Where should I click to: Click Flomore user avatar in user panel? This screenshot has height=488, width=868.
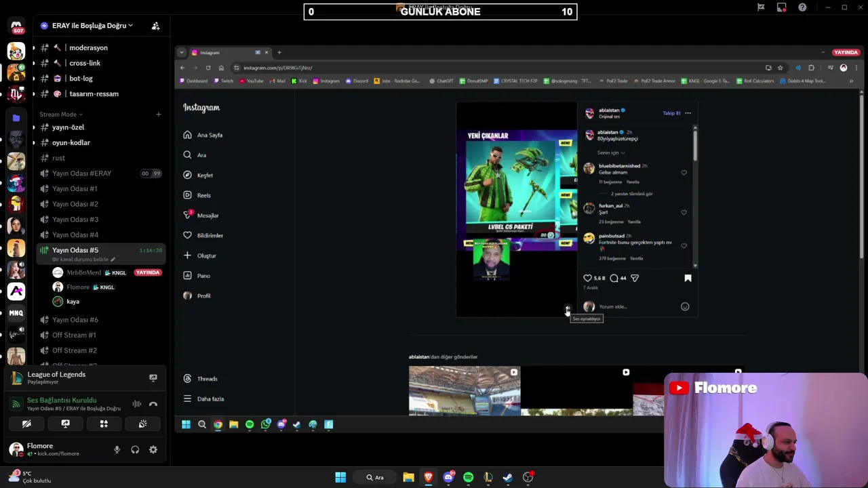point(16,449)
